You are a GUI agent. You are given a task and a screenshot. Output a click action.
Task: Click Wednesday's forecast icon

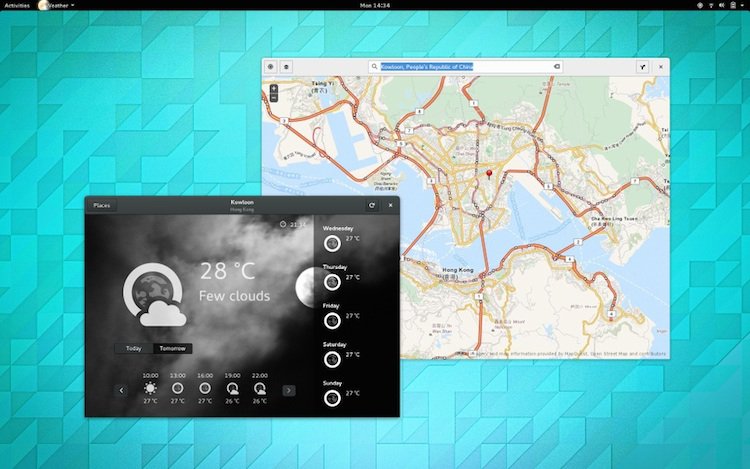[332, 243]
